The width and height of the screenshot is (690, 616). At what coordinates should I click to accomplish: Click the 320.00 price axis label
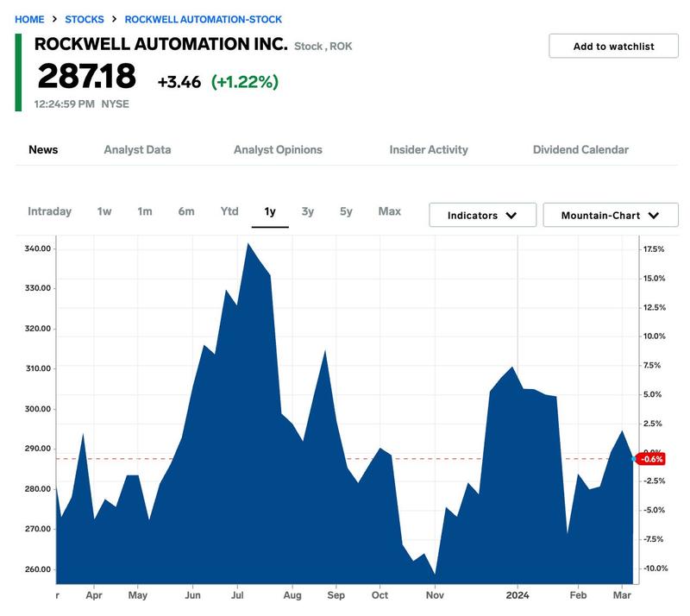click(37, 329)
